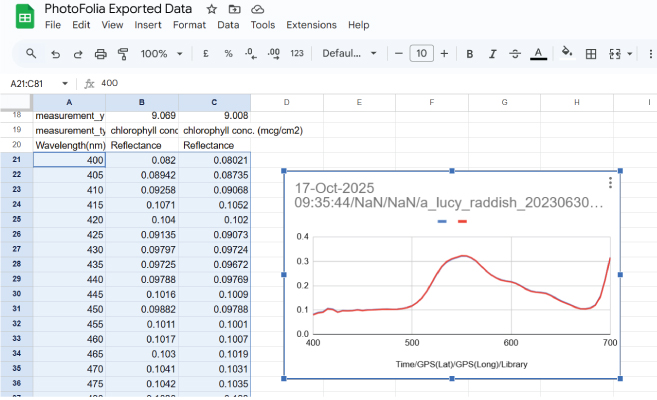This screenshot has height=400, width=657.
Task: Print the spreadsheet
Action: [x=100, y=54]
